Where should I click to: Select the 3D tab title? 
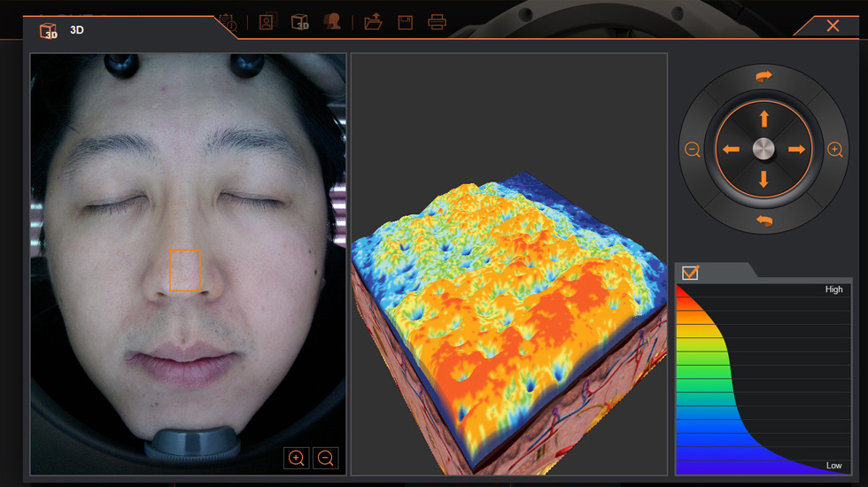click(76, 30)
